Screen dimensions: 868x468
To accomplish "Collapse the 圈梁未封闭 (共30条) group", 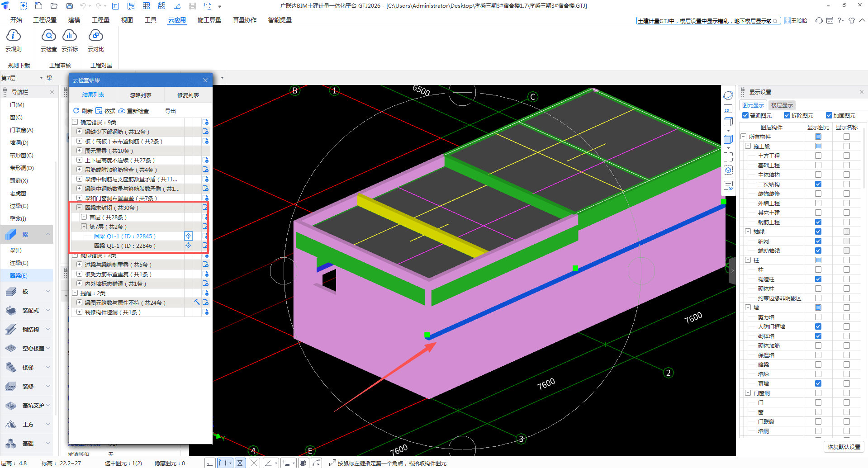I will 79,208.
